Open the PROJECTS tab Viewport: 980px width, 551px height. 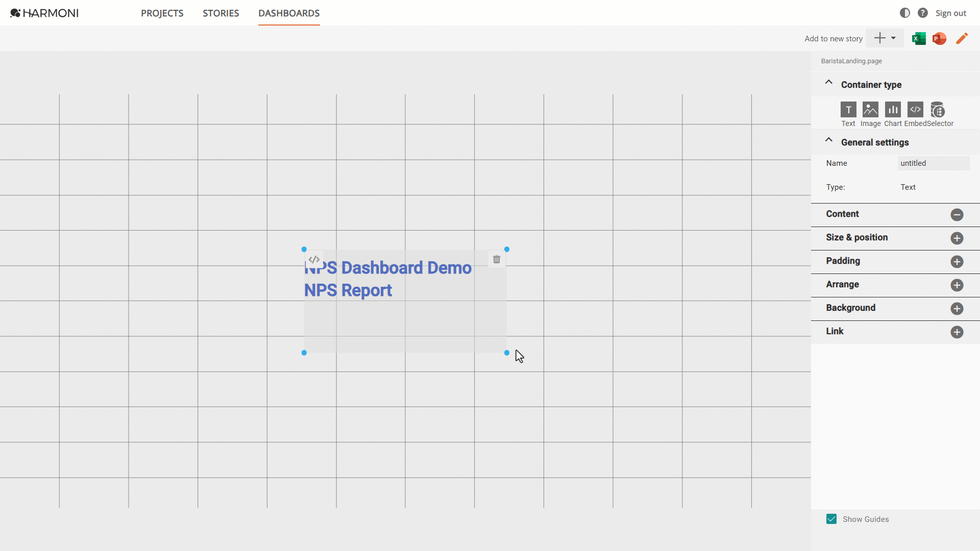(x=162, y=13)
